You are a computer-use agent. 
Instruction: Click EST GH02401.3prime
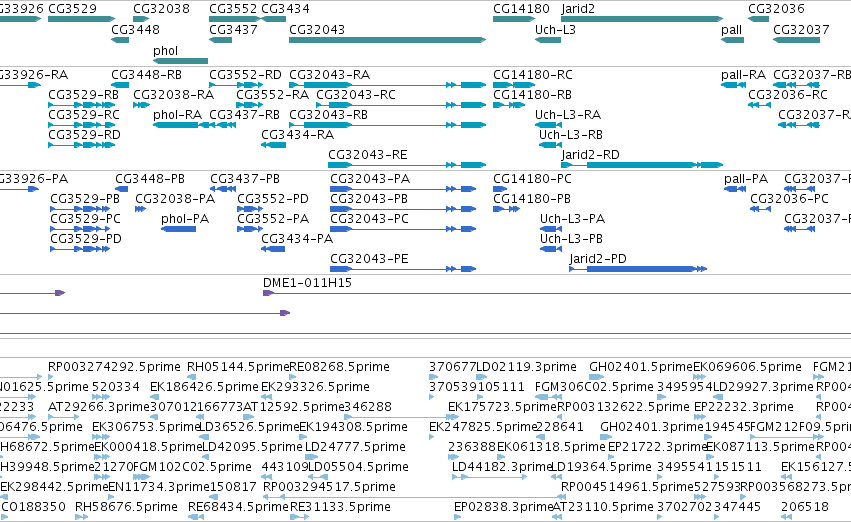click(x=652, y=428)
